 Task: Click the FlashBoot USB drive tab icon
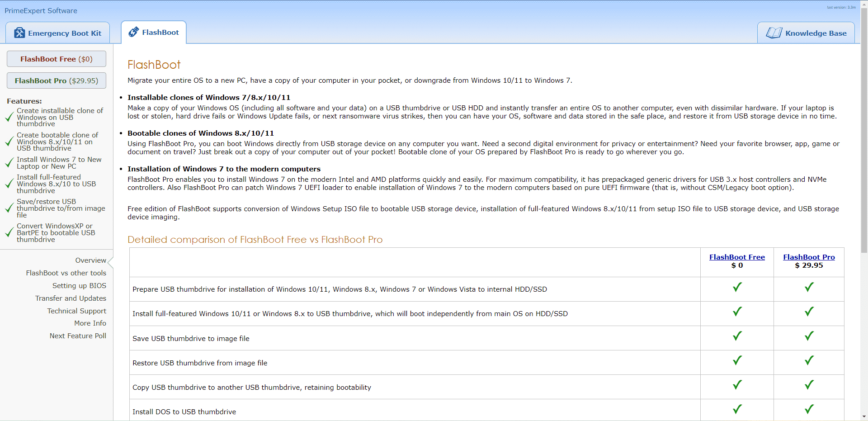pyautogui.click(x=134, y=32)
